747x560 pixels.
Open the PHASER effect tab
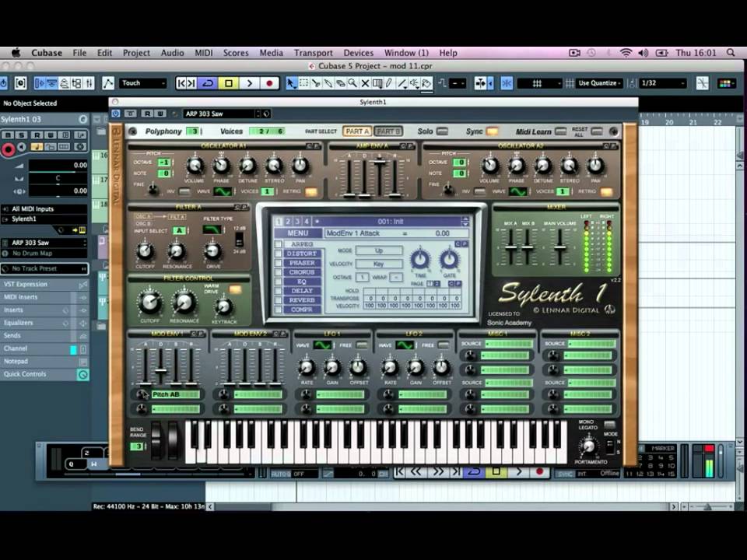point(302,263)
